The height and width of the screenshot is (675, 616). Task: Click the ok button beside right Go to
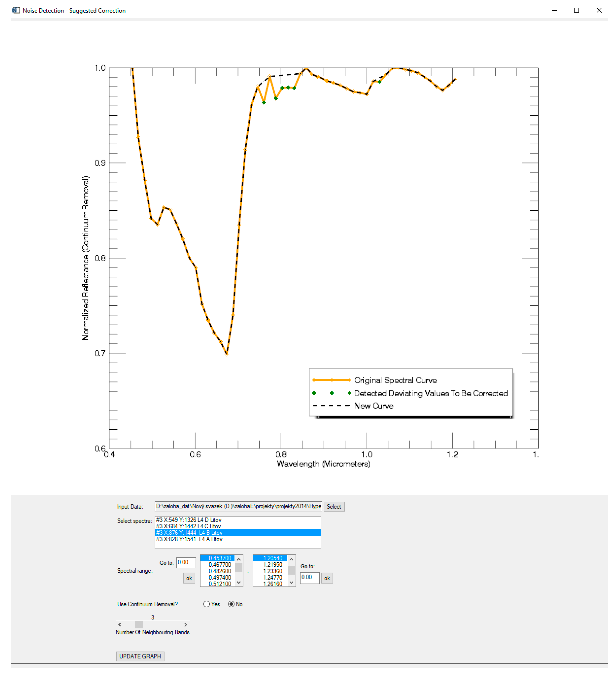point(327,578)
